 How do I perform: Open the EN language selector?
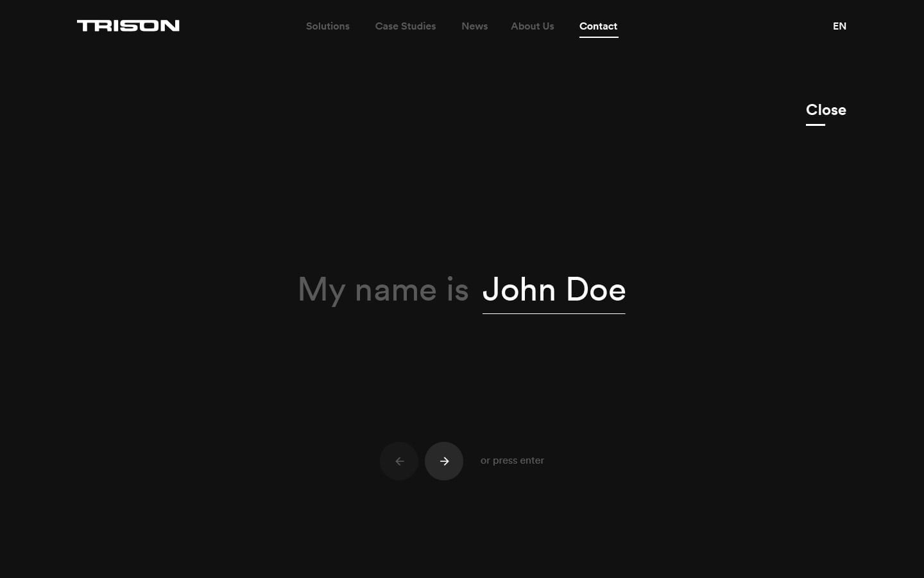[x=839, y=26]
